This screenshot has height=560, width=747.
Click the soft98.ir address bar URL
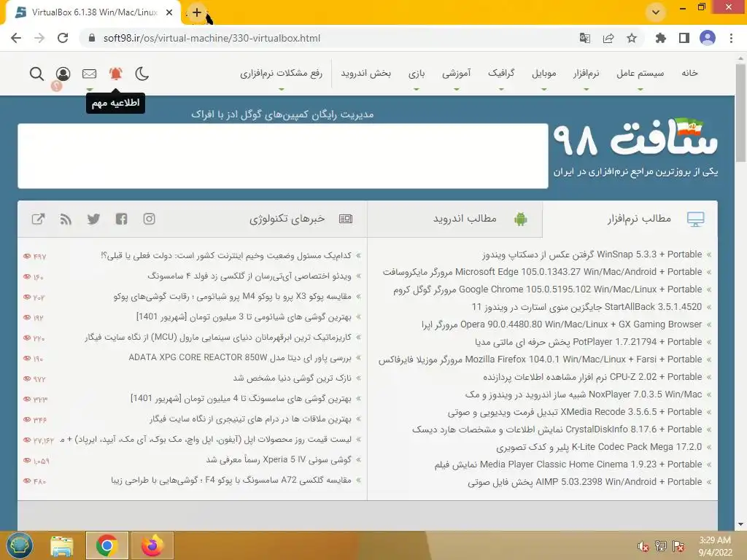[212, 38]
